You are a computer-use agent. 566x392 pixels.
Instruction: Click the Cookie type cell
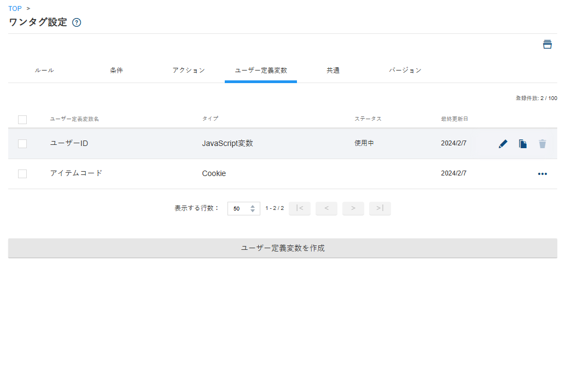tap(214, 173)
